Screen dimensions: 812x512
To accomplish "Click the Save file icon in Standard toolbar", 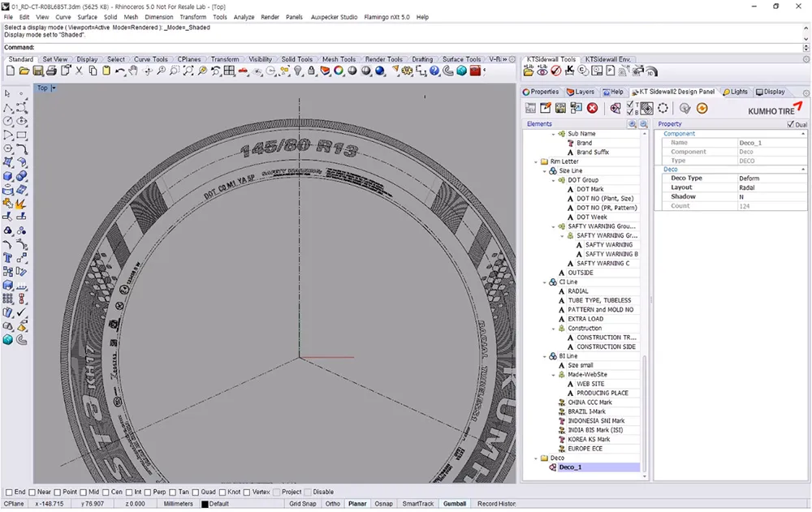I will pyautogui.click(x=38, y=71).
